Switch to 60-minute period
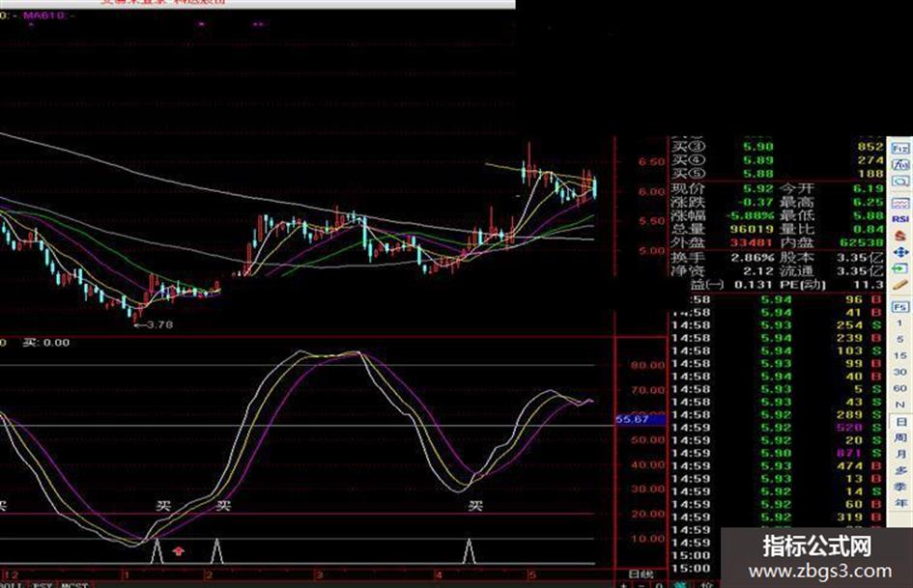This screenshot has height=588, width=913. 900,388
